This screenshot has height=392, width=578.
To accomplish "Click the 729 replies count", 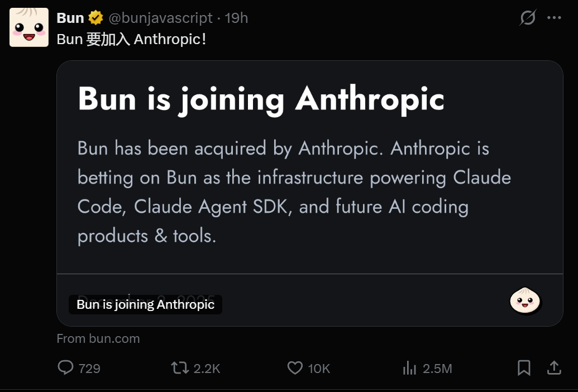I will pos(89,369).
